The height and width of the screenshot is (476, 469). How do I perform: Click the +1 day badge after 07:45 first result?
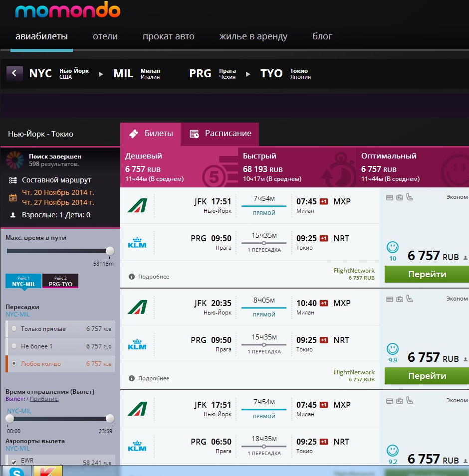pos(324,201)
